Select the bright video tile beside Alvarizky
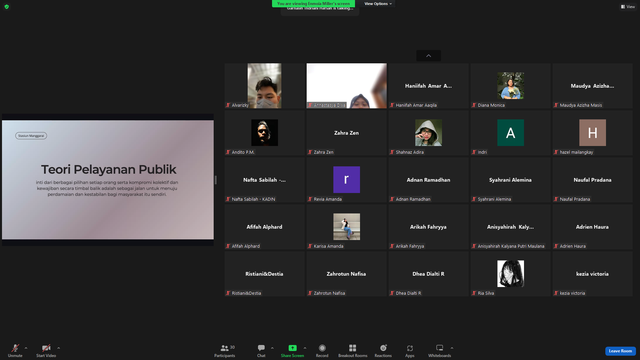Image resolution: width=640 pixels, height=360 pixels. click(347, 86)
